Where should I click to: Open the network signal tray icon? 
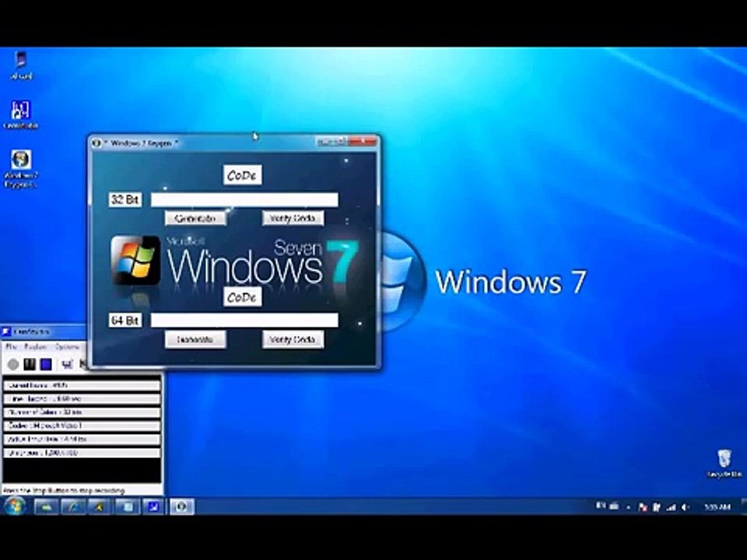[672, 508]
